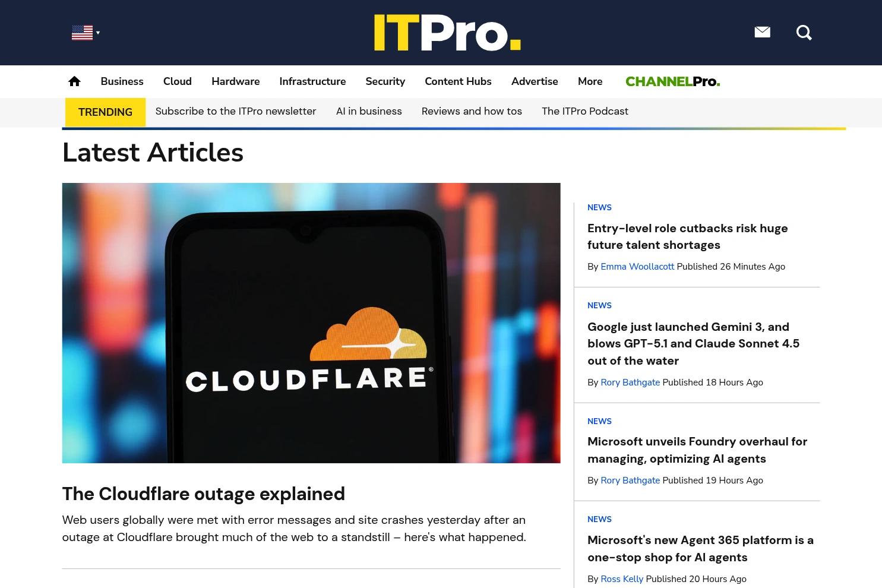Screen dimensions: 882x588
Task: Open the search magnifier icon
Action: [804, 33]
